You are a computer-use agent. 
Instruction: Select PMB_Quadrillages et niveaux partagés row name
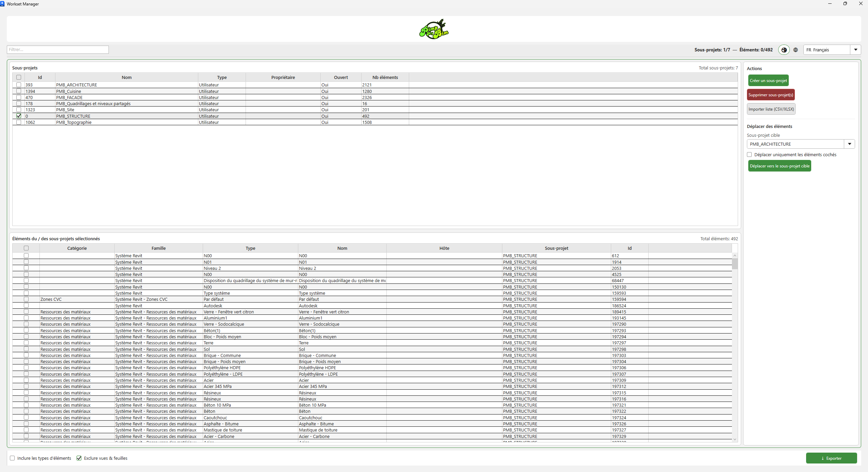[x=93, y=103]
